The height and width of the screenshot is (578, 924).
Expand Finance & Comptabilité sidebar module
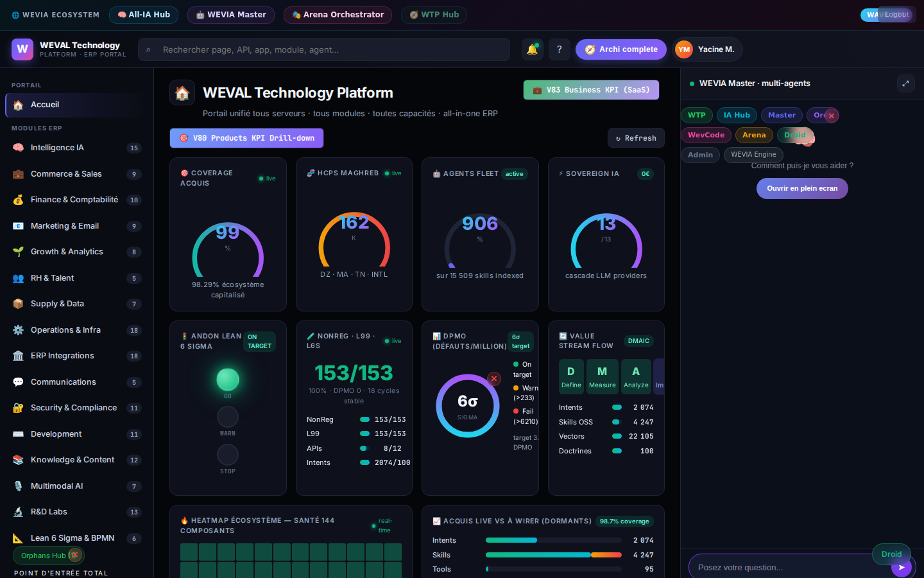coord(76,200)
